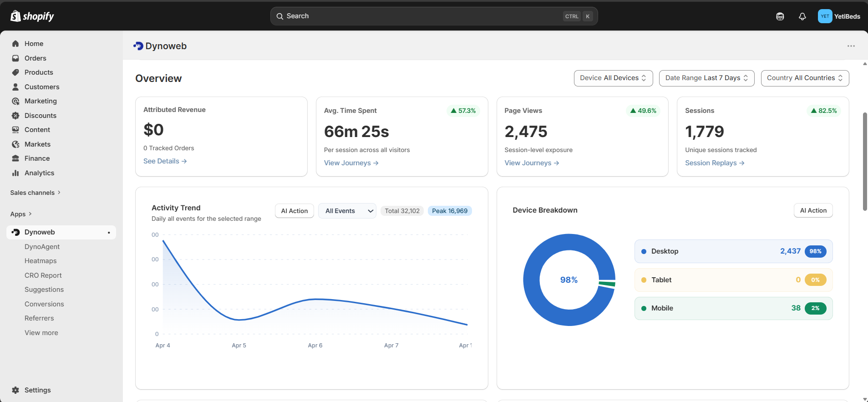Open Orders via its inbox icon
The height and width of the screenshot is (402, 868).
tap(15, 58)
